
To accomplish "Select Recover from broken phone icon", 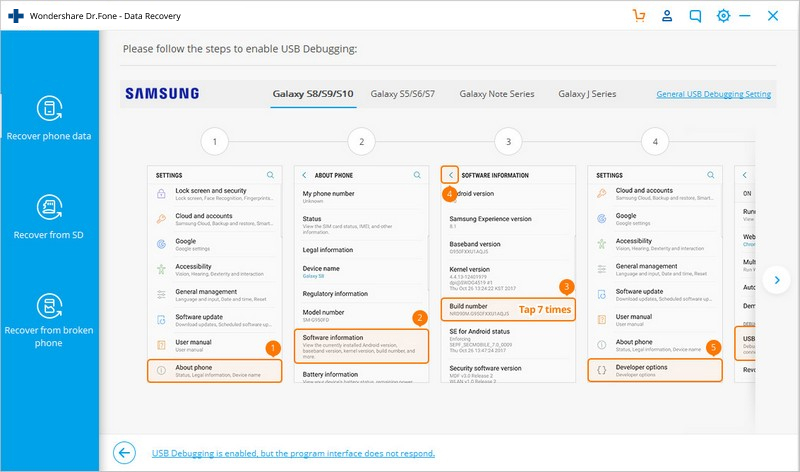I will coord(49,306).
